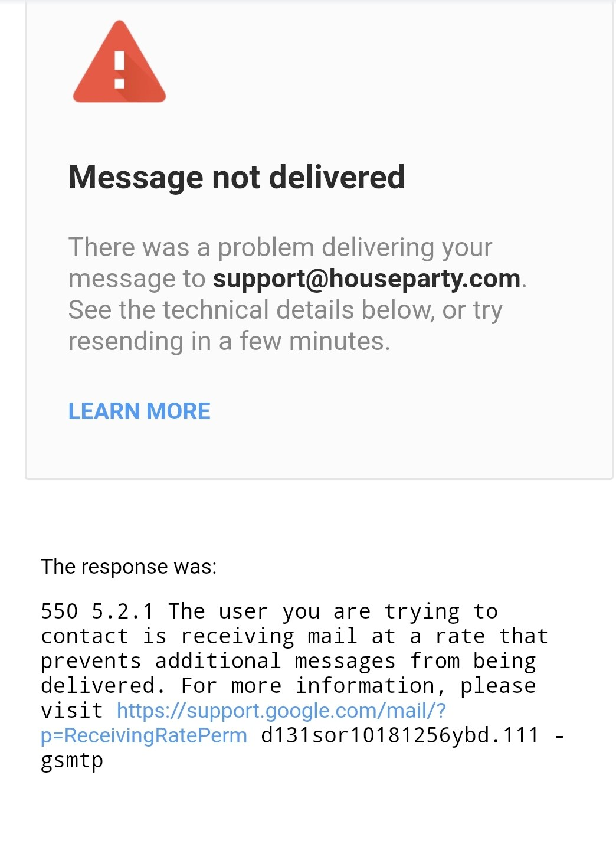Select the 'Message not delivered' heading

click(237, 176)
